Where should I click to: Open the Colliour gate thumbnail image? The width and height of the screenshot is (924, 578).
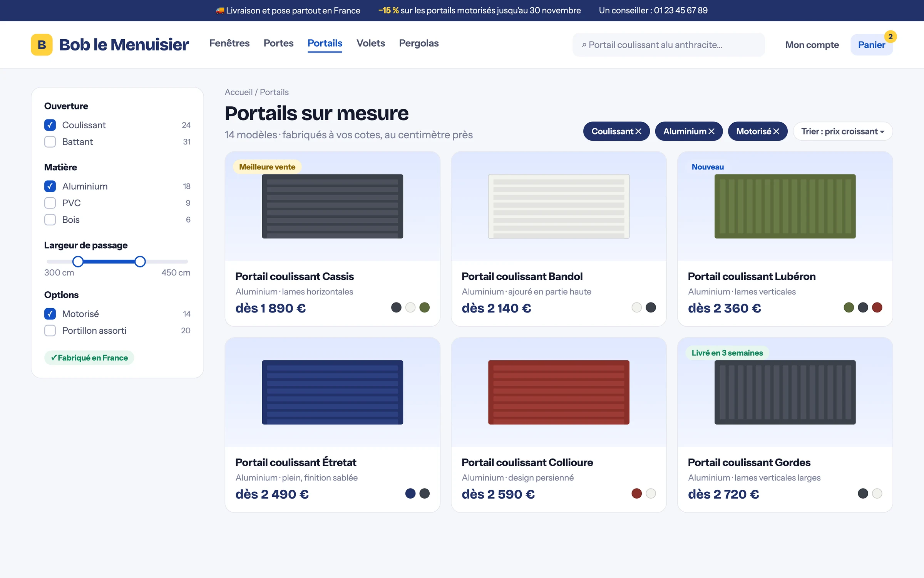tap(559, 392)
